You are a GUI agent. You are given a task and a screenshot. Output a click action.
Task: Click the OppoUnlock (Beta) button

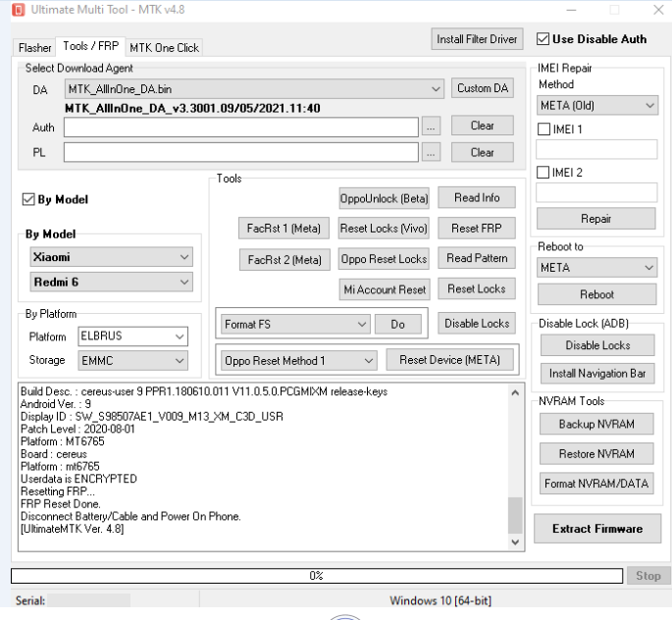(384, 198)
